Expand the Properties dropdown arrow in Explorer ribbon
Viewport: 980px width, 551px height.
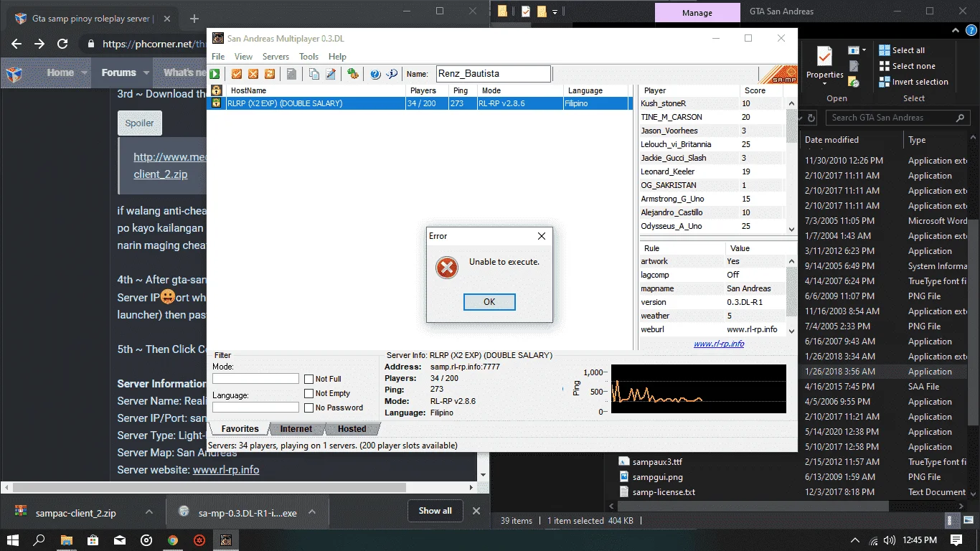[x=825, y=83]
